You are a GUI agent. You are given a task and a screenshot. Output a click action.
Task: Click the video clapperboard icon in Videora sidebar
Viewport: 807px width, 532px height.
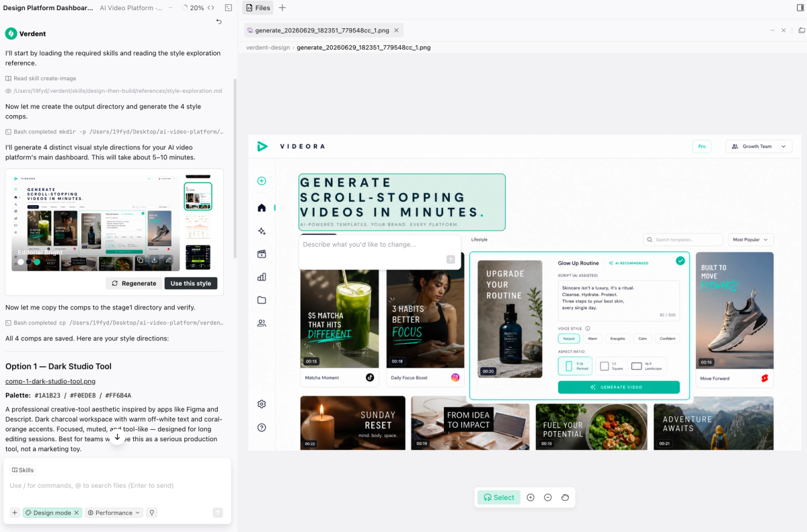[262, 254]
